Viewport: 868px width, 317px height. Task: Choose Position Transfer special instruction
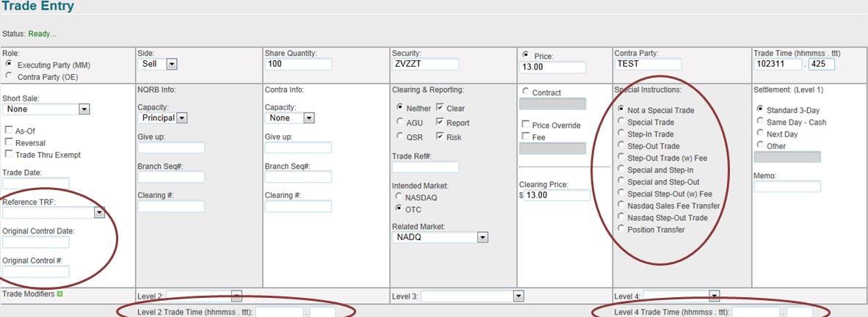pos(621,230)
